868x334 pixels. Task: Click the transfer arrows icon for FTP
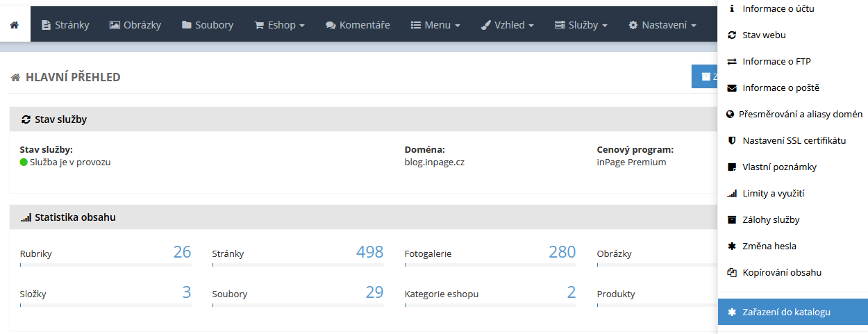tap(731, 62)
